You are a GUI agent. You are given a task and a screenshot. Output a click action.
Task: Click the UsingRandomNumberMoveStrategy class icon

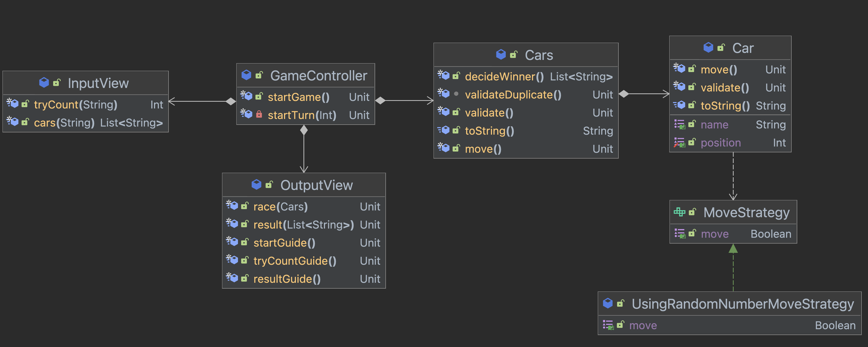pyautogui.click(x=608, y=303)
